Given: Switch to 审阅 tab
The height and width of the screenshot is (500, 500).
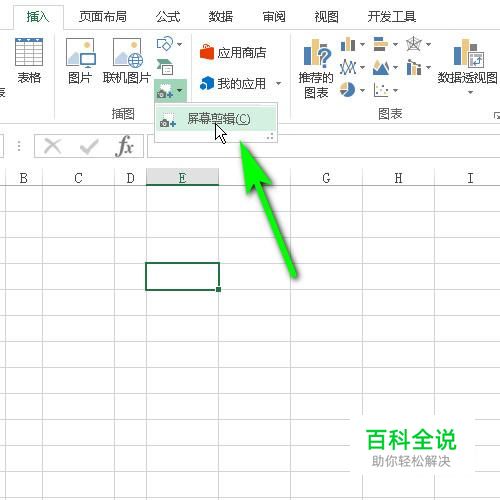Looking at the screenshot, I should pyautogui.click(x=274, y=17).
